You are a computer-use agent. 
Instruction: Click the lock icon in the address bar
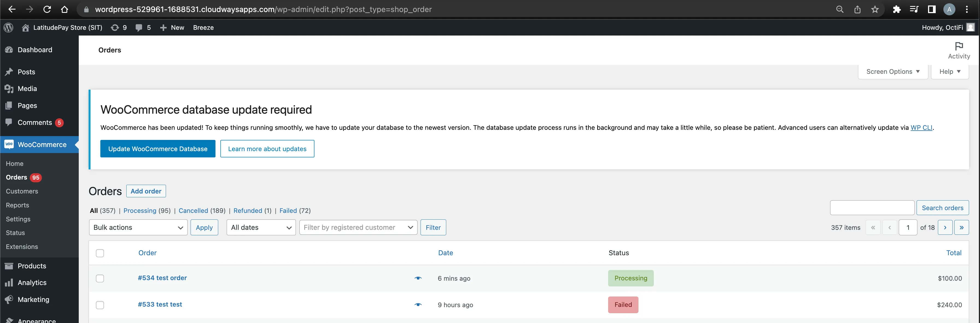[x=86, y=10]
